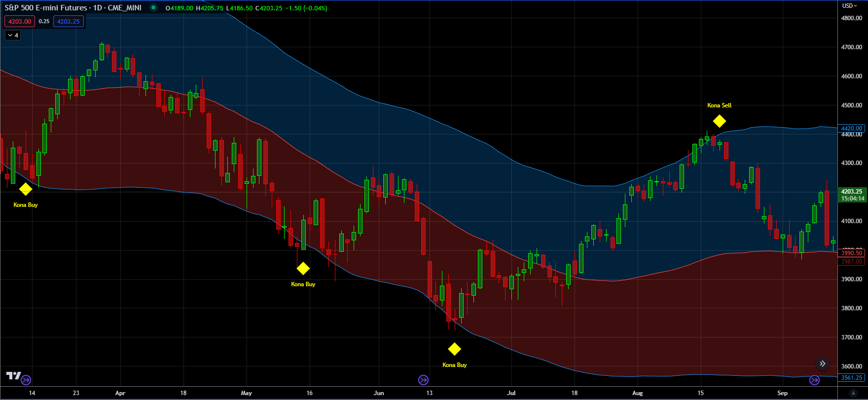Click the Aug label on the time axis
This screenshot has height=400, width=868.
click(638, 393)
